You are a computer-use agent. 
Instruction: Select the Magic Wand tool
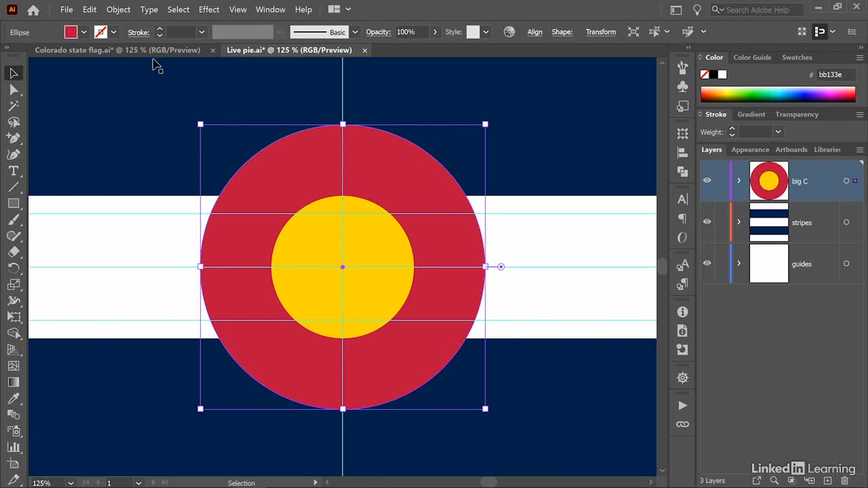(14, 106)
